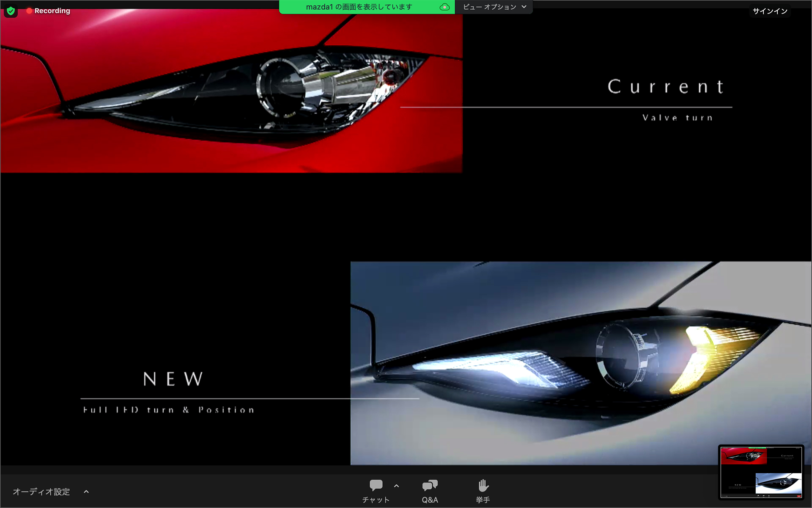Expand chevron next to ビュー オプション
The height and width of the screenshot is (508, 812).
coord(524,7)
